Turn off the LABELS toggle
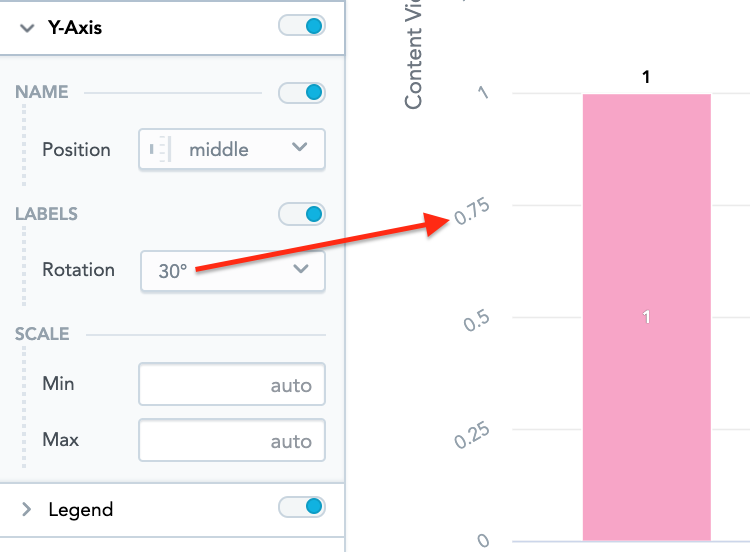 pos(301,214)
